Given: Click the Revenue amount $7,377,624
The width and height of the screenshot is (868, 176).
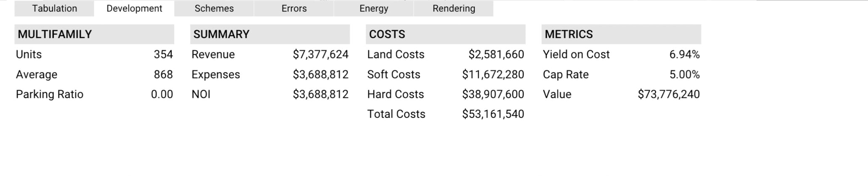Looking at the screenshot, I should pyautogui.click(x=320, y=54).
